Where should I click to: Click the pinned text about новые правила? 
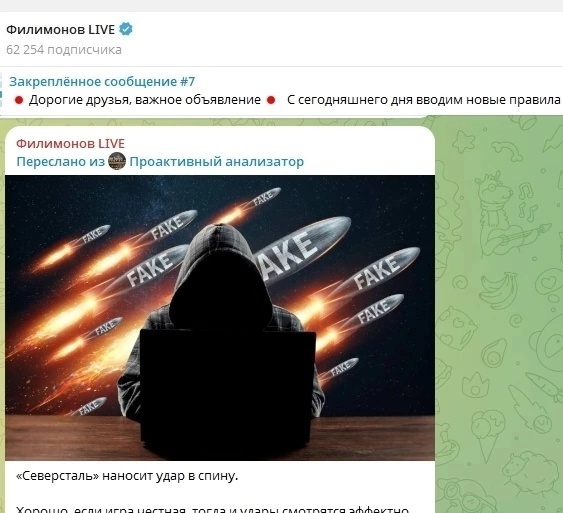click(424, 100)
